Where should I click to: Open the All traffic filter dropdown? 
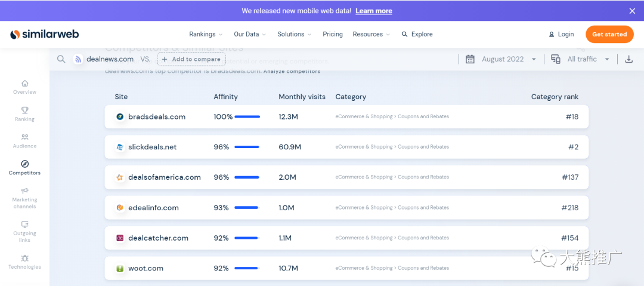pos(581,59)
